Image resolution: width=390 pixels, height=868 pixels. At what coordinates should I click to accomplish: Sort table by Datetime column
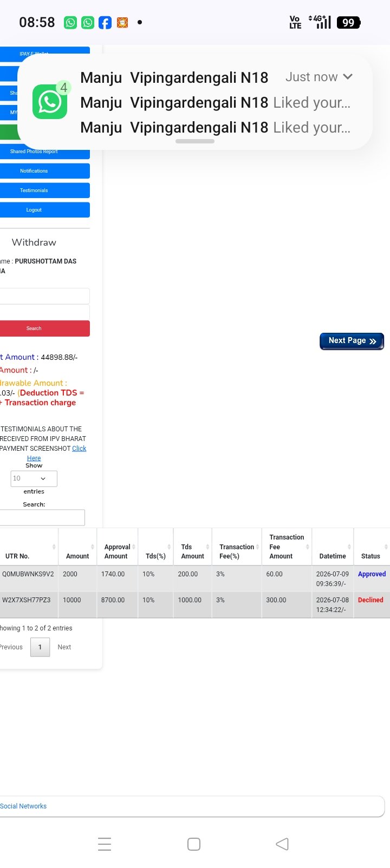point(333,547)
